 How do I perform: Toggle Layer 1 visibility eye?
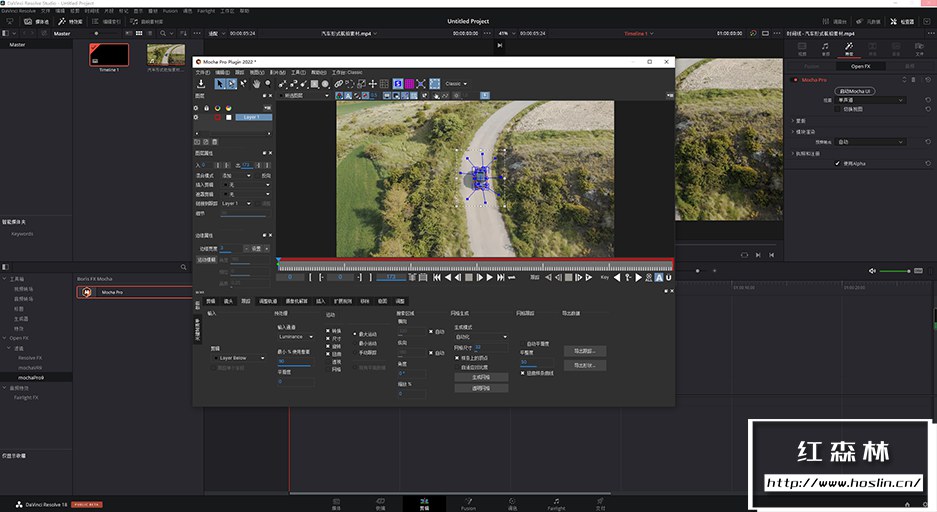point(198,117)
